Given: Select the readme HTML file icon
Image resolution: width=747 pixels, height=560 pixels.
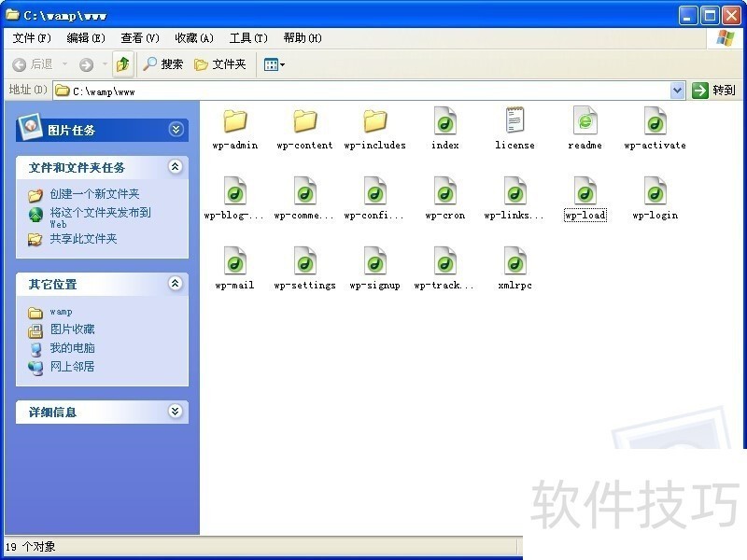Looking at the screenshot, I should pyautogui.click(x=585, y=121).
